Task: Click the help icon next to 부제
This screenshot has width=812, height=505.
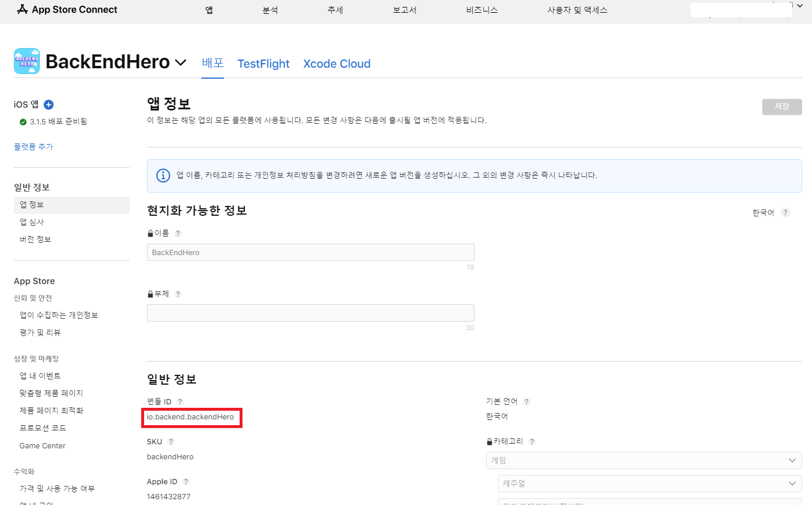Action: [178, 294]
